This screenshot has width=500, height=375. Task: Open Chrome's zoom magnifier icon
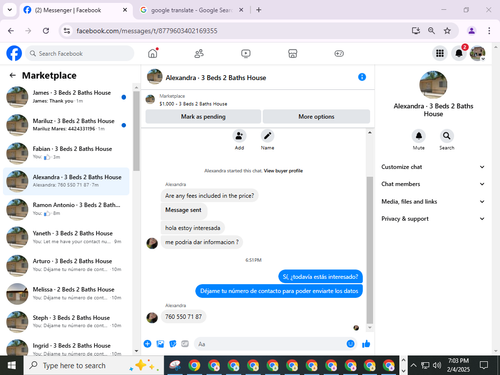click(x=431, y=31)
